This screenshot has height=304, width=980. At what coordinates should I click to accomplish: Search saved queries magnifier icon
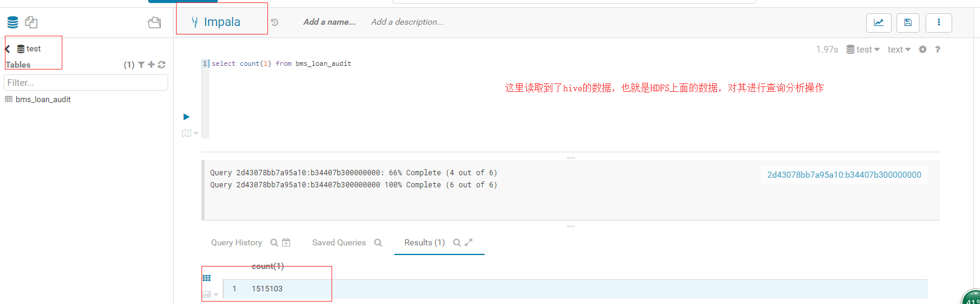point(378,242)
